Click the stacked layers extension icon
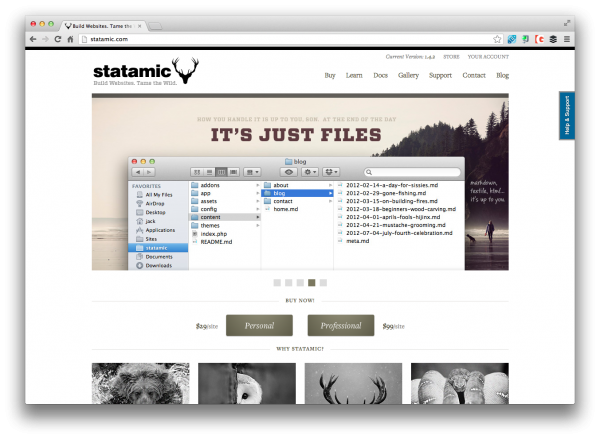This screenshot has height=439, width=600. click(553, 39)
